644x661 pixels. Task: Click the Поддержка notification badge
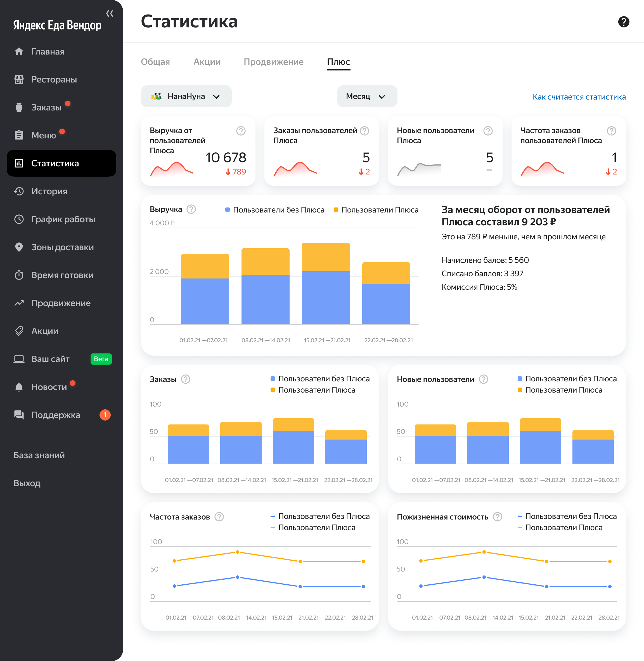click(105, 415)
